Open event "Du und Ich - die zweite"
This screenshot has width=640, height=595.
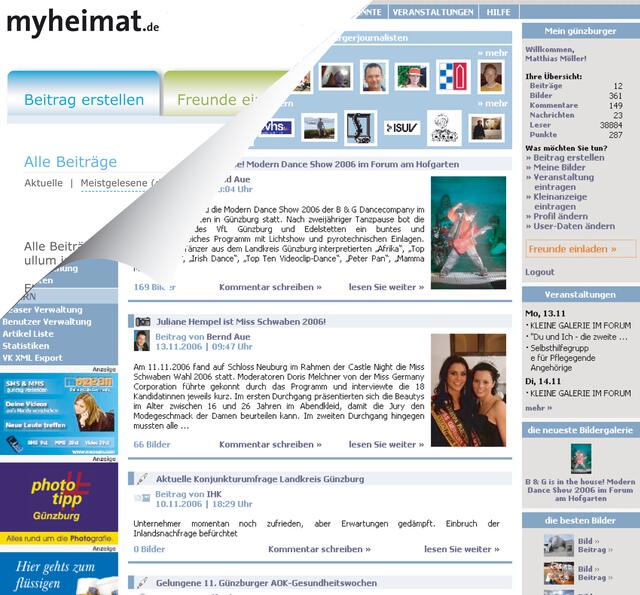click(579, 337)
